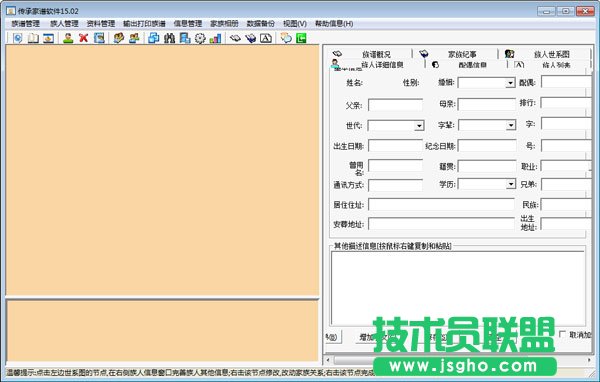Click the gear settings toolbar icon
600x382 pixels.
tap(200, 38)
